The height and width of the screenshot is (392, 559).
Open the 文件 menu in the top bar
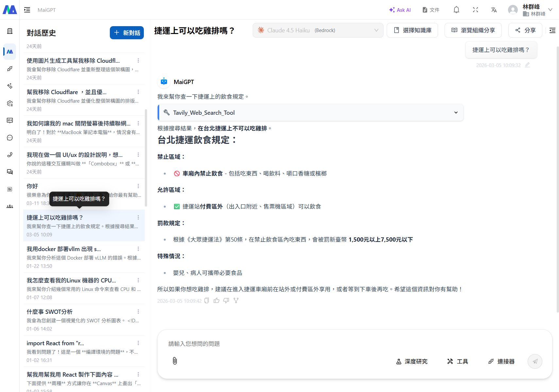click(431, 10)
